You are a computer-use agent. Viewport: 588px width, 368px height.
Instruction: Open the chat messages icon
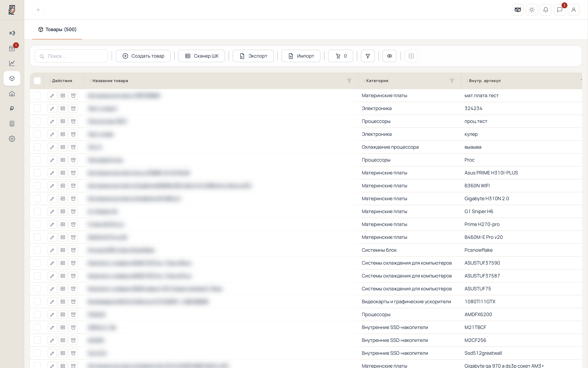pos(560,10)
